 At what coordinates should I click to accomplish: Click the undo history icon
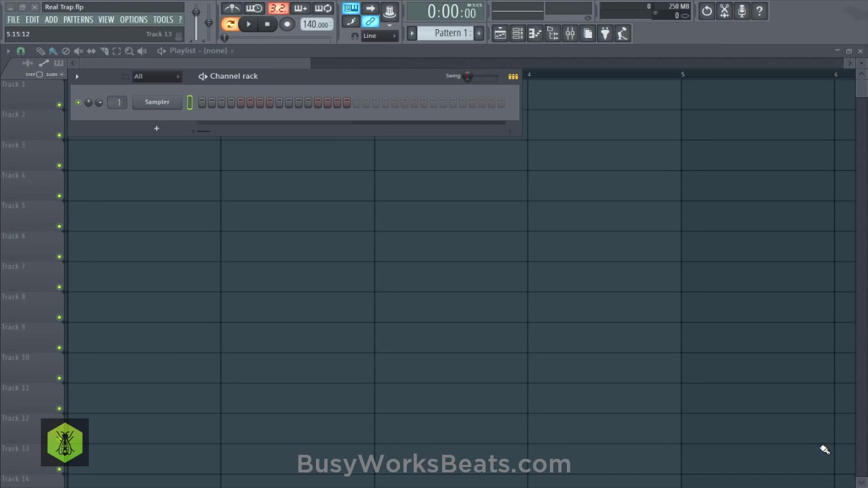(x=707, y=11)
